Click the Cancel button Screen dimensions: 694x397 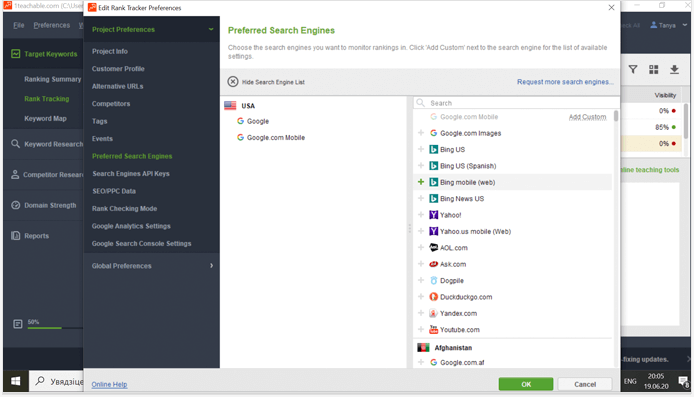[x=585, y=384]
